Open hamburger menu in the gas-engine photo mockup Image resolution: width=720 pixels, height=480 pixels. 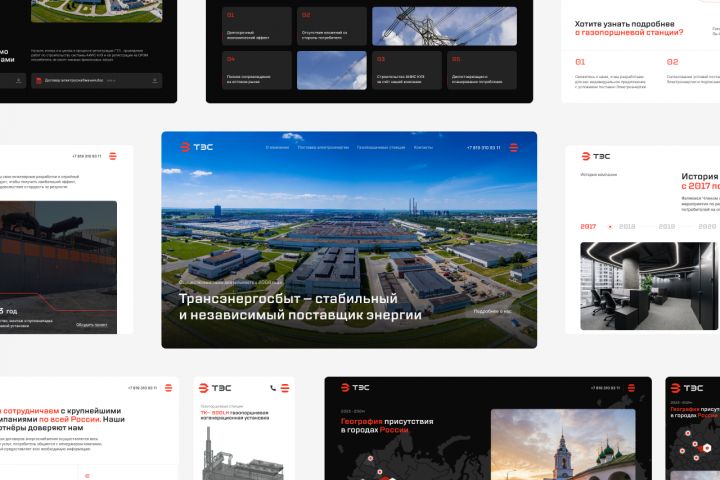point(112,156)
